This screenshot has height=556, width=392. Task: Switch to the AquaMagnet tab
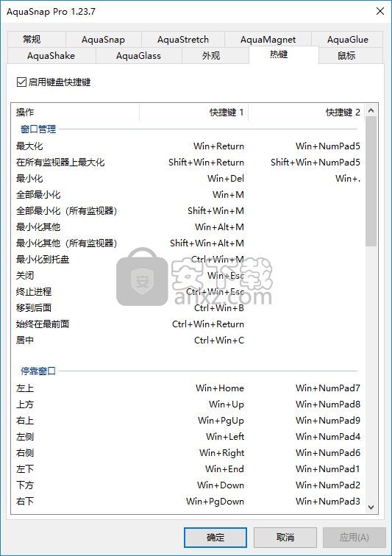pyautogui.click(x=268, y=40)
